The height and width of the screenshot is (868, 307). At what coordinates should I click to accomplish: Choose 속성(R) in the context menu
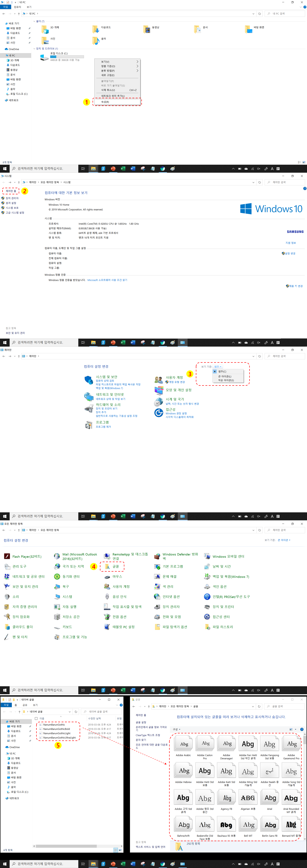point(105,102)
